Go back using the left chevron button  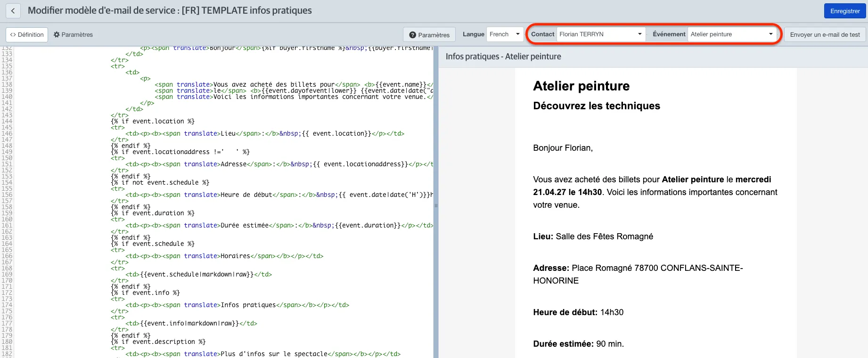point(13,11)
